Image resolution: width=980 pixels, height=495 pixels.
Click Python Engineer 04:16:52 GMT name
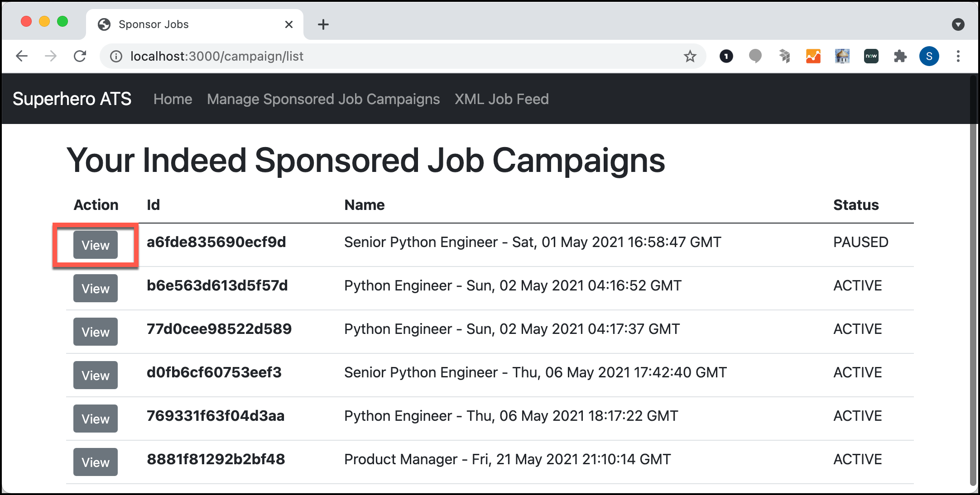(513, 286)
